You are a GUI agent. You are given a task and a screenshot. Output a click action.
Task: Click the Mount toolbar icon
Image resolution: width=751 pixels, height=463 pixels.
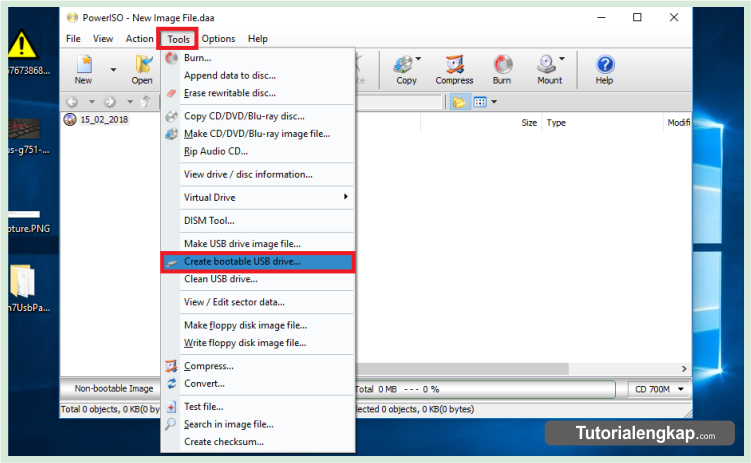pos(549,69)
